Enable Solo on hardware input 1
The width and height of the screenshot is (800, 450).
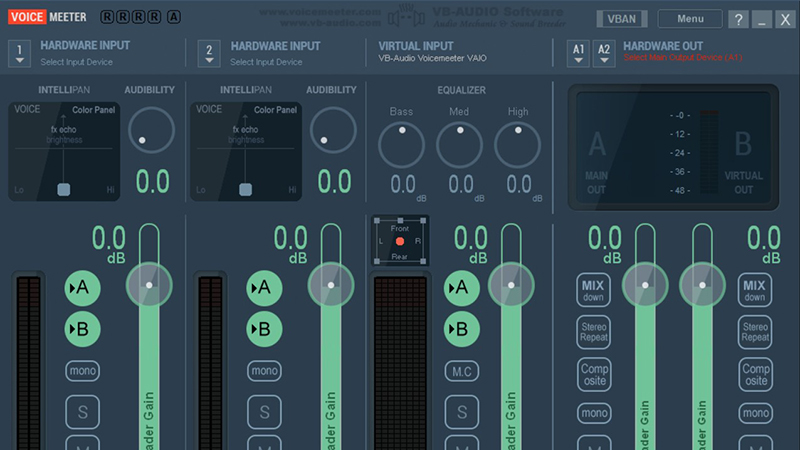(x=82, y=412)
